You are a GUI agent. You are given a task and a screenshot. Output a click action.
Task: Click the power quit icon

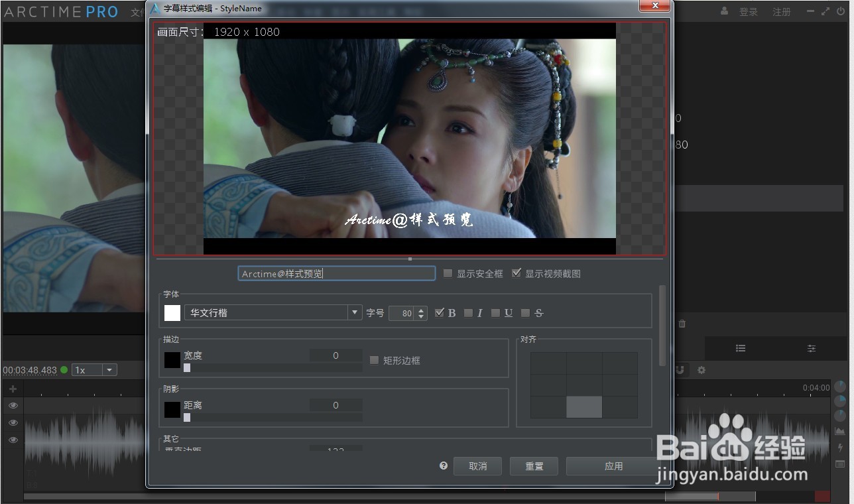[841, 11]
